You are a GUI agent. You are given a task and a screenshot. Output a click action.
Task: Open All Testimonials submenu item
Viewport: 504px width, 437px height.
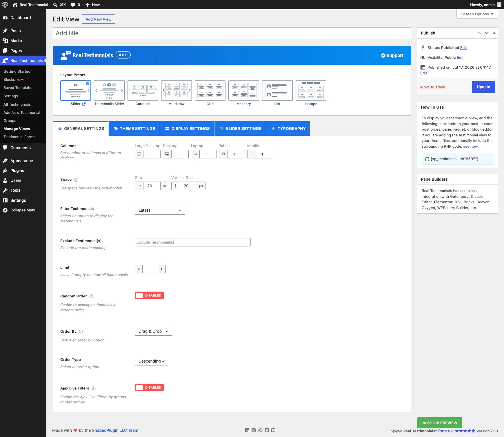tap(17, 105)
